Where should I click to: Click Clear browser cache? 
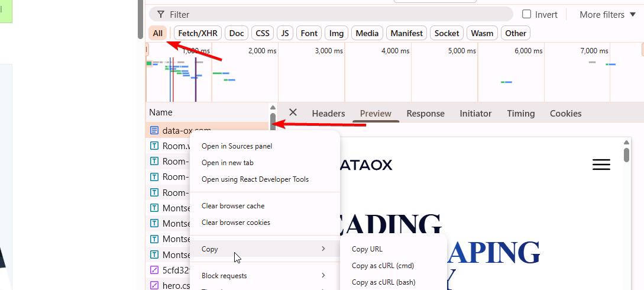click(x=233, y=206)
